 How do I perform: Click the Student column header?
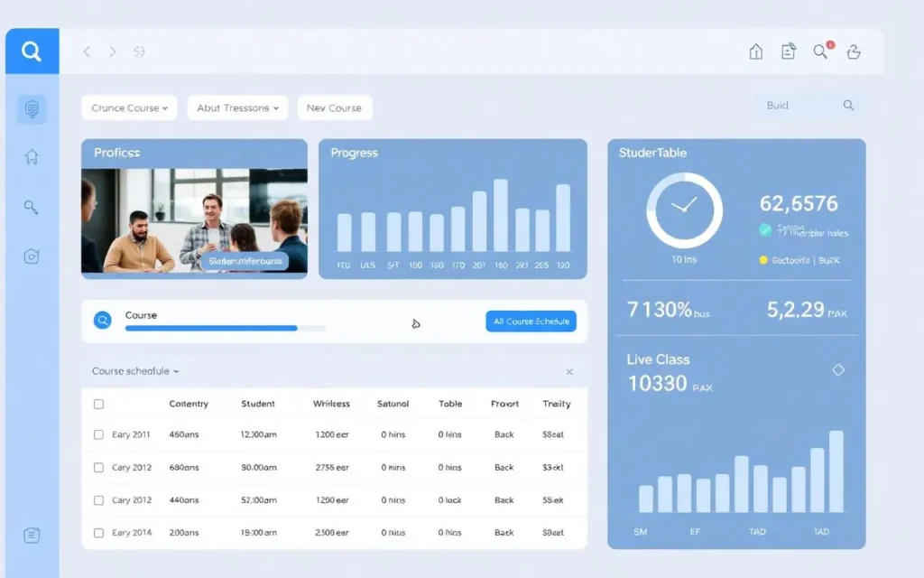258,405
